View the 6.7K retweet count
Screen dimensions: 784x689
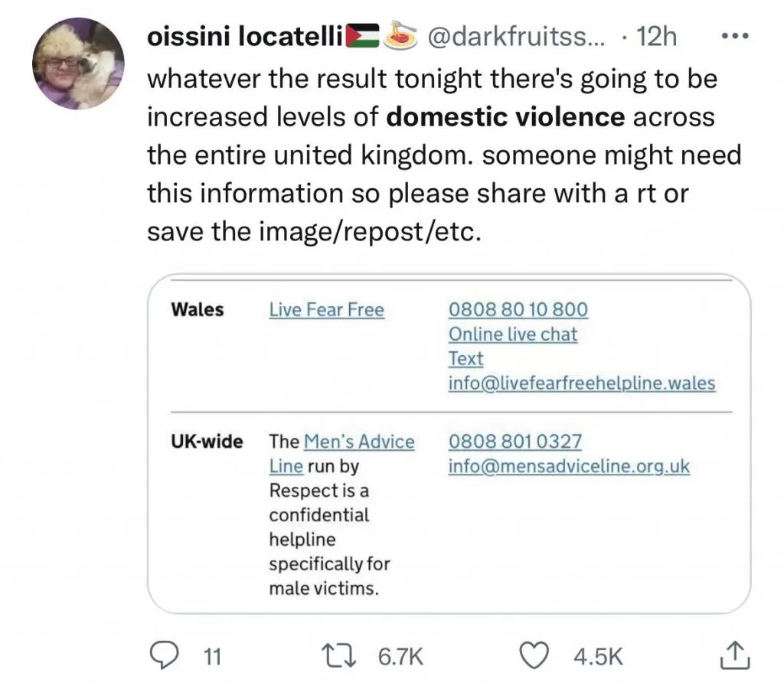[400, 657]
